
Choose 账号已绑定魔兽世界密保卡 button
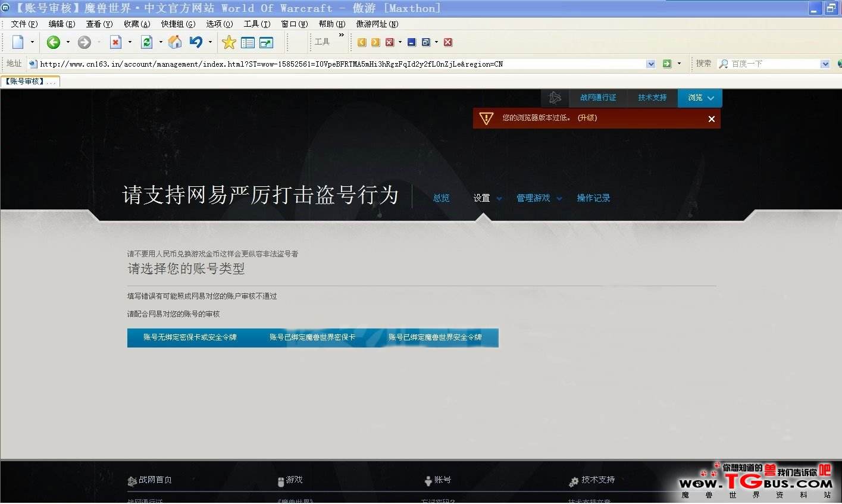(312, 337)
